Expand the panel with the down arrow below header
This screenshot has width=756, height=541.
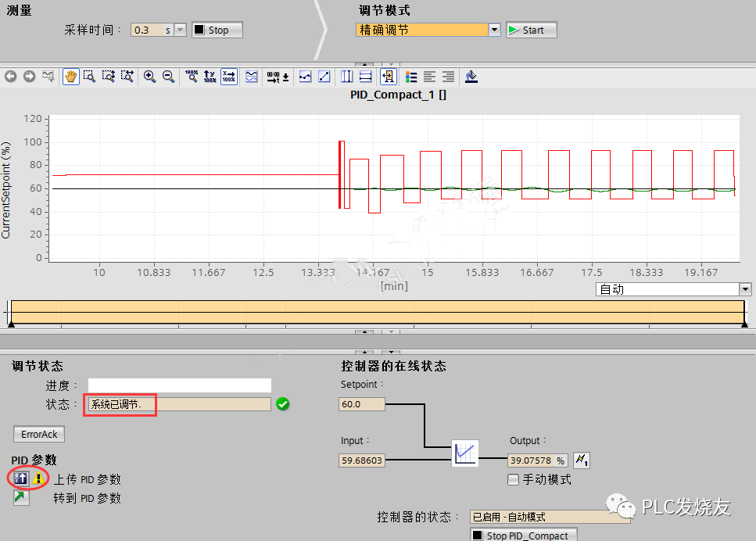(391, 63)
